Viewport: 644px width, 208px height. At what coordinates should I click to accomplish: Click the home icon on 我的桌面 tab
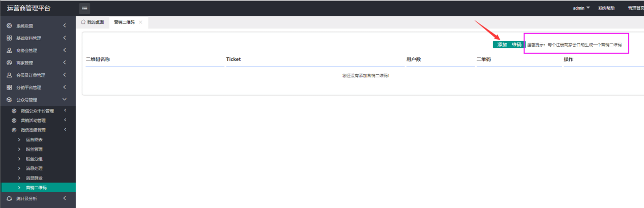pos(83,22)
